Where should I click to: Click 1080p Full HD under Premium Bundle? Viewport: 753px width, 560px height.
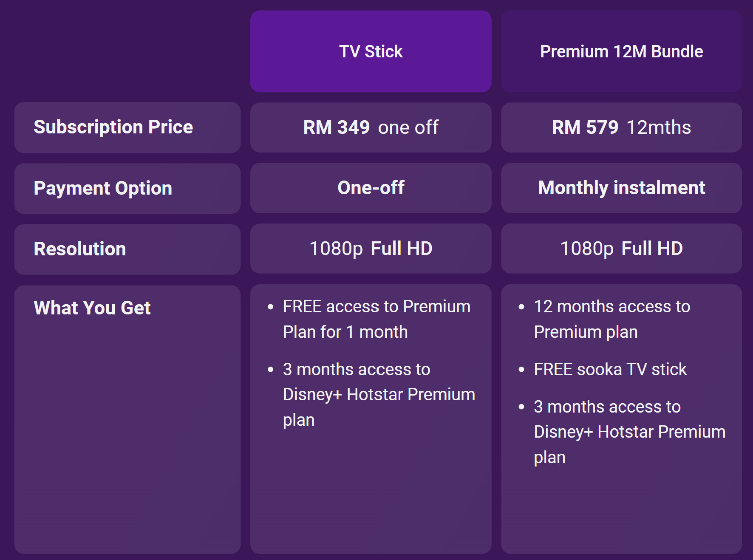[x=621, y=249]
